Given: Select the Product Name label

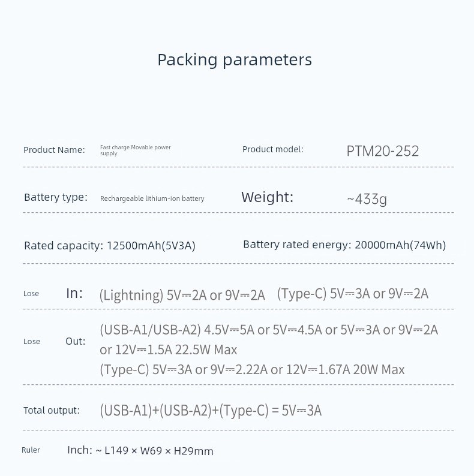Looking at the screenshot, I should (x=54, y=150).
